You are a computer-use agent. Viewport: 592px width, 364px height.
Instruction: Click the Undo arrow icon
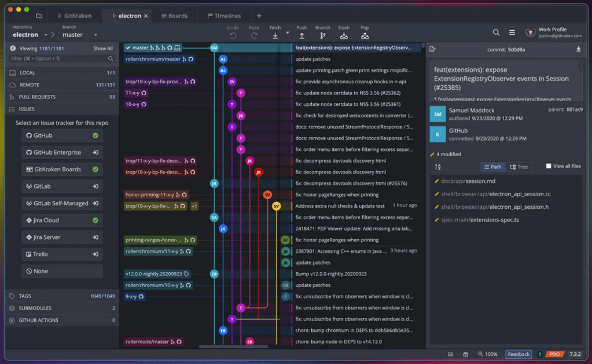[x=233, y=35]
